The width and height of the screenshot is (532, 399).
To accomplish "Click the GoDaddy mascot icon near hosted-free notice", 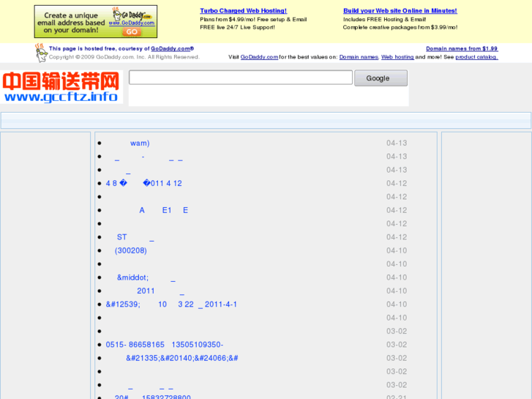I will [x=41, y=53].
